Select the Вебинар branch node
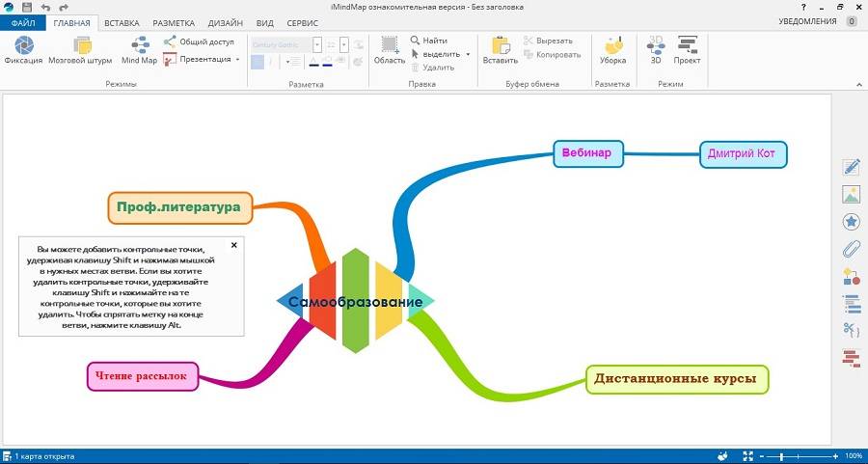 coord(588,152)
